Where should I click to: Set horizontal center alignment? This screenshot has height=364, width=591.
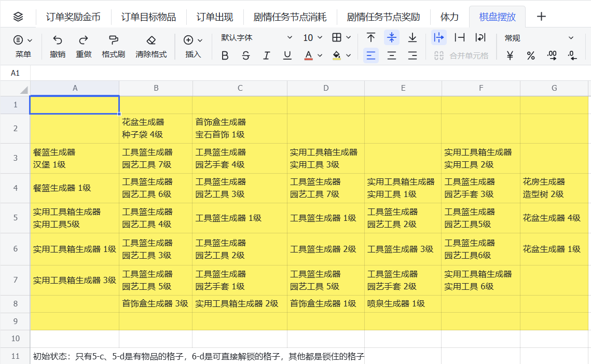(x=392, y=56)
